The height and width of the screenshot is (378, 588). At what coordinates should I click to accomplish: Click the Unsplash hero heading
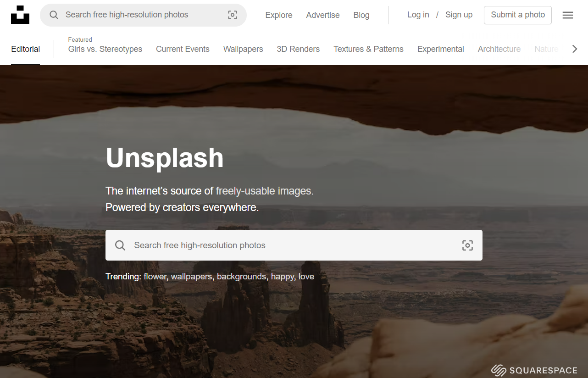[x=165, y=158]
